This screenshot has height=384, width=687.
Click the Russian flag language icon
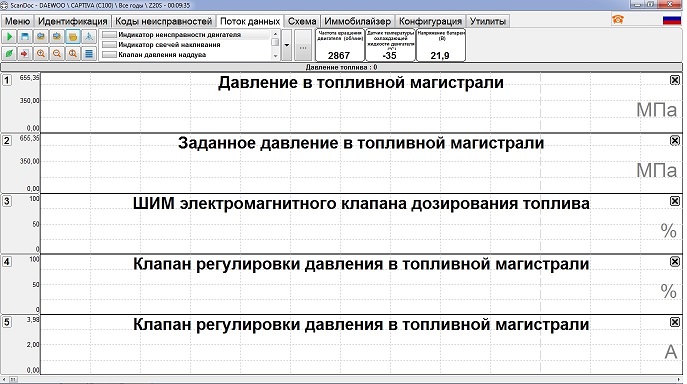(x=672, y=20)
